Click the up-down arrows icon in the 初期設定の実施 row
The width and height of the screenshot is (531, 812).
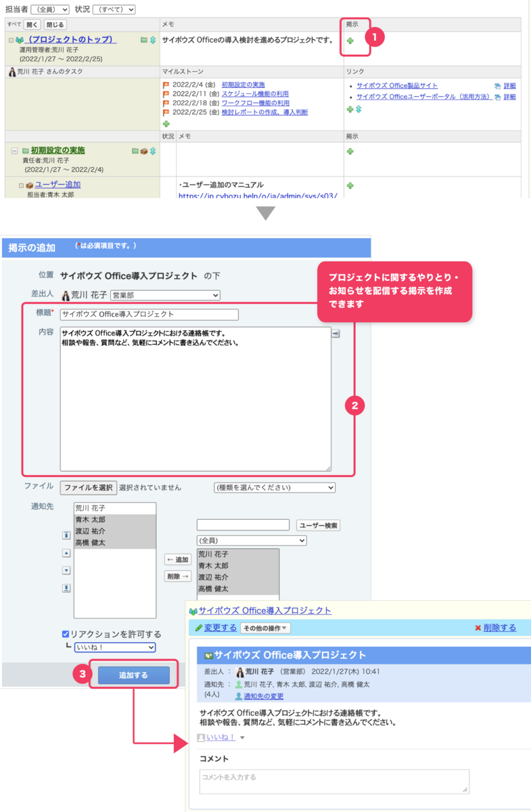click(152, 151)
